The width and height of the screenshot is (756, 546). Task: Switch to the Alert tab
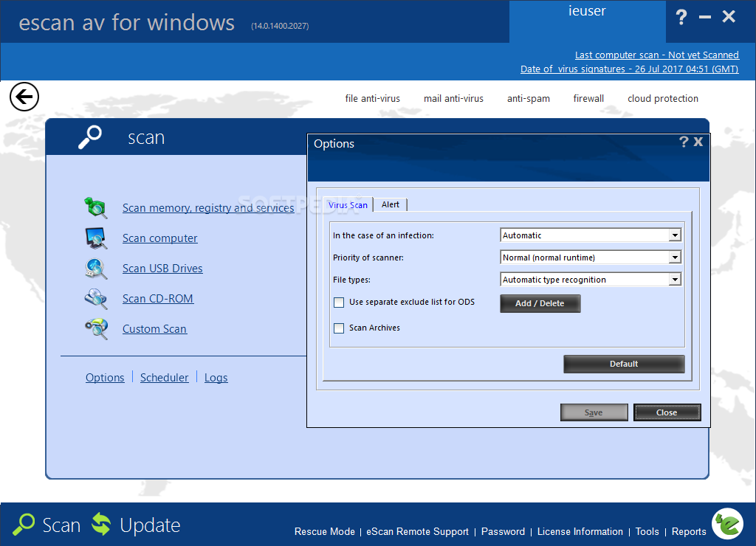pyautogui.click(x=391, y=204)
